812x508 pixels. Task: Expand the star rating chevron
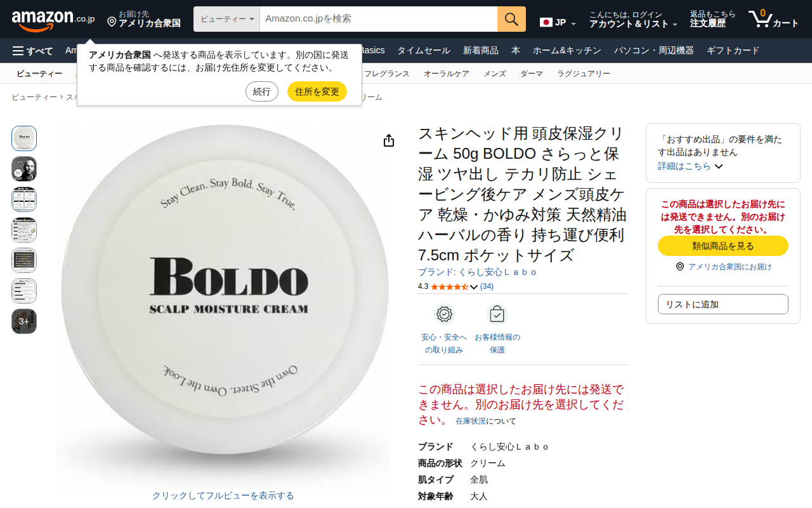474,287
